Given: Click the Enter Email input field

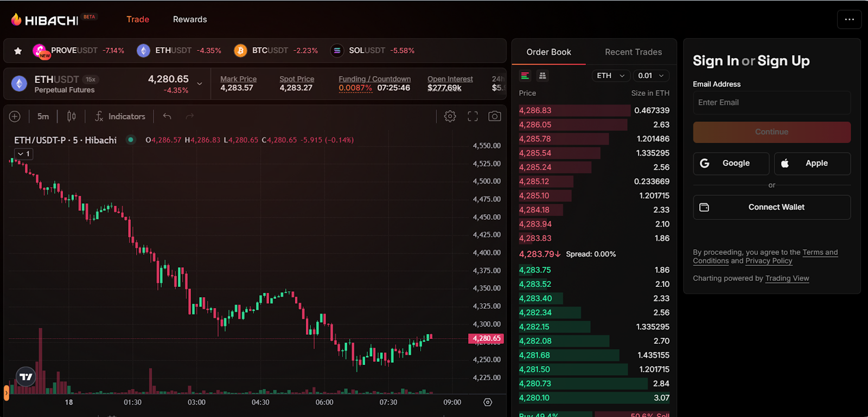Looking at the screenshot, I should click(771, 102).
